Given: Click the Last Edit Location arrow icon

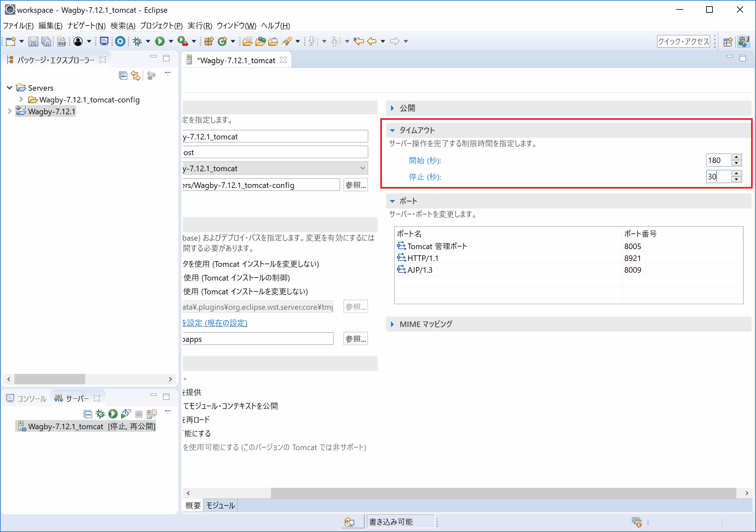Looking at the screenshot, I should pos(359,42).
